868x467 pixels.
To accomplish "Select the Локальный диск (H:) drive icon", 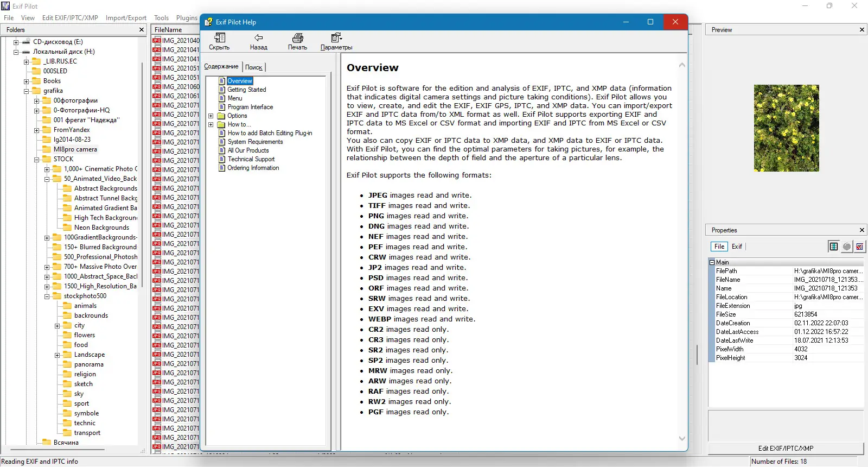I will (26, 52).
